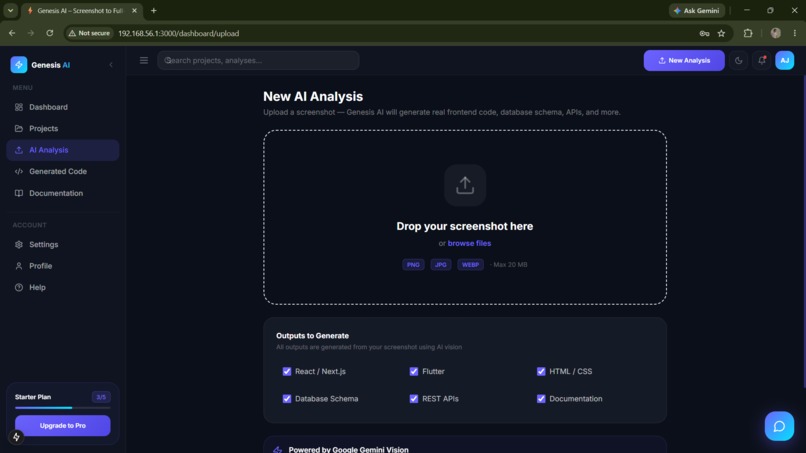The image size is (806, 453).
Task: Open the browser profile avatar
Action: coord(776,33)
